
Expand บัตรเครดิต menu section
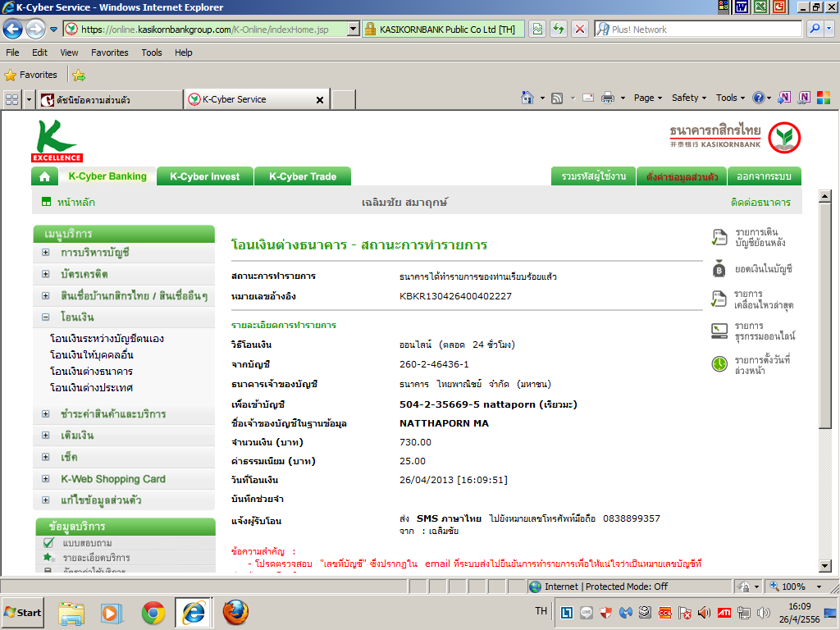tap(46, 274)
